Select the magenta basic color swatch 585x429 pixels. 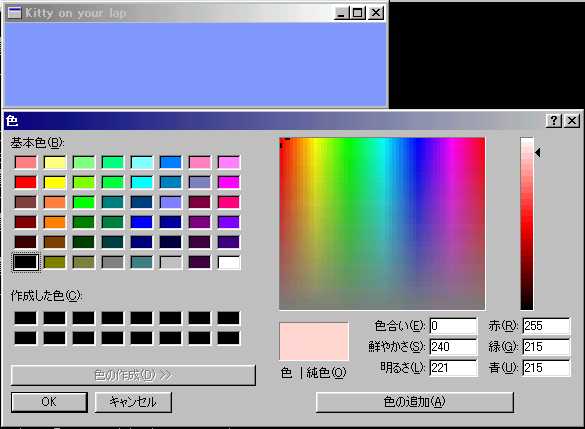pos(229,182)
